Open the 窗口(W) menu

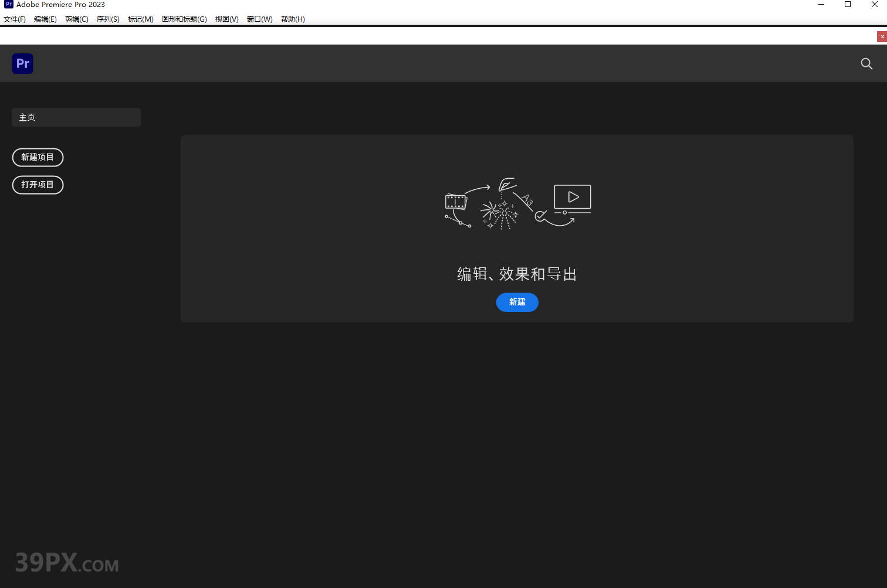(x=259, y=19)
